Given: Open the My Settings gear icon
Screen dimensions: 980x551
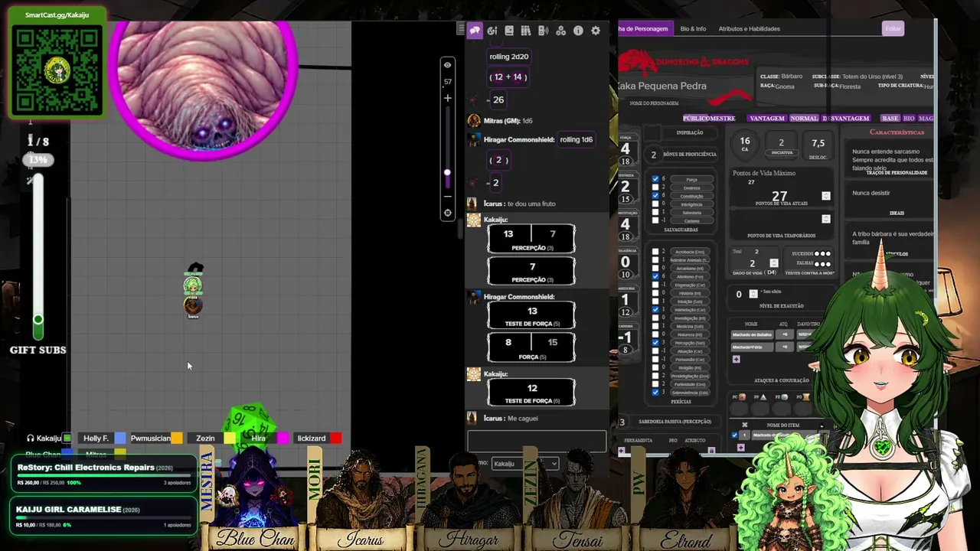Looking at the screenshot, I should tap(596, 31).
